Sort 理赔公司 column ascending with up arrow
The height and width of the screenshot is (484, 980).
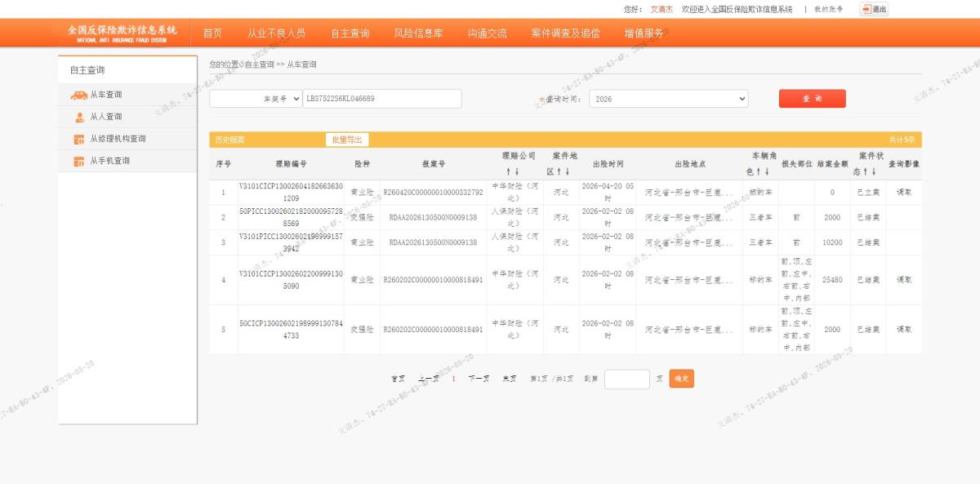coord(508,171)
